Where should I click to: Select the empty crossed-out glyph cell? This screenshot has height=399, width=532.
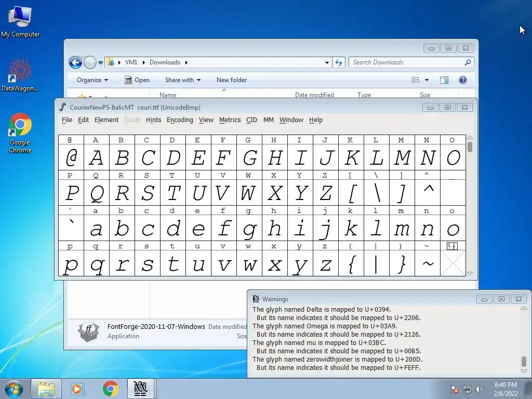(x=453, y=263)
